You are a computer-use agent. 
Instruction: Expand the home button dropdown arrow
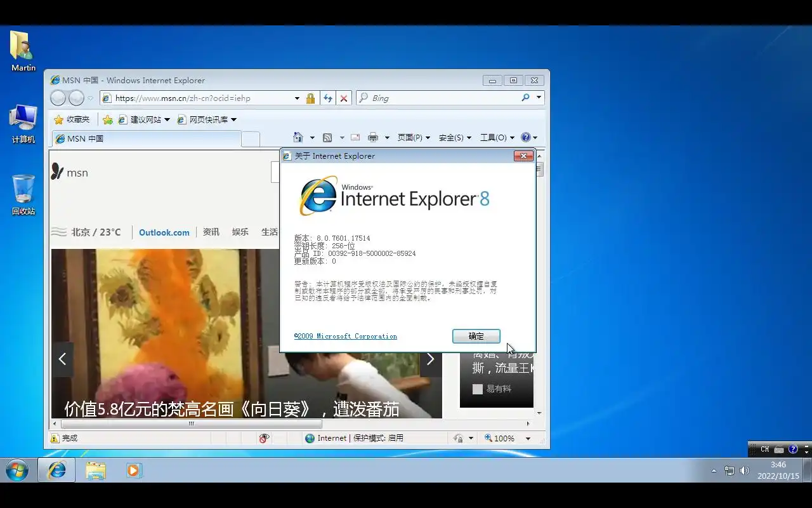[312, 138]
